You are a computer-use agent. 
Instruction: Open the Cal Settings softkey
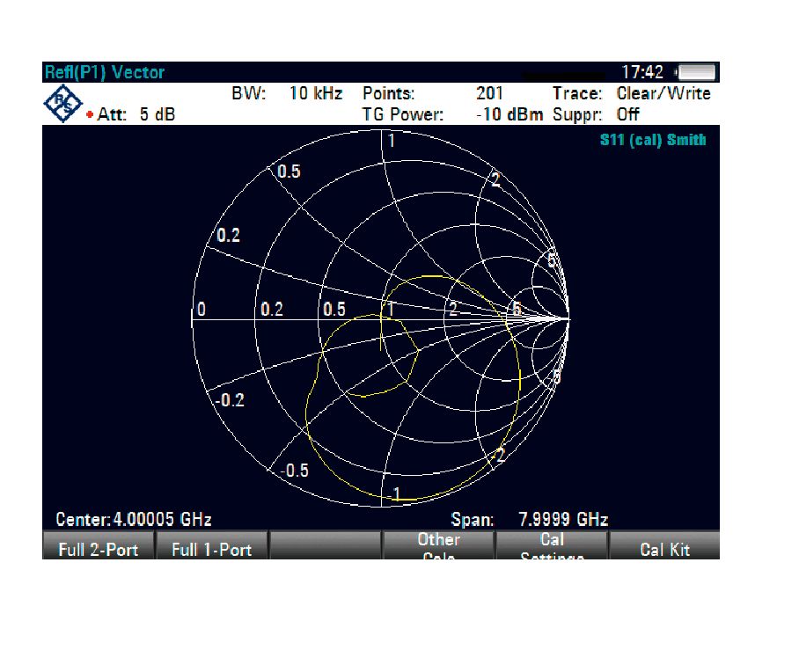point(552,545)
